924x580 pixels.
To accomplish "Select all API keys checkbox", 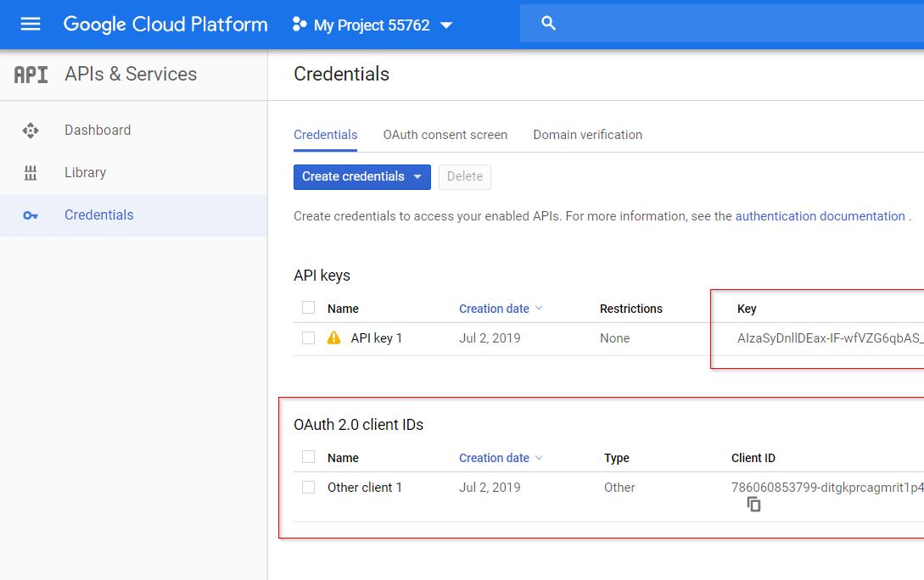I will [x=308, y=308].
